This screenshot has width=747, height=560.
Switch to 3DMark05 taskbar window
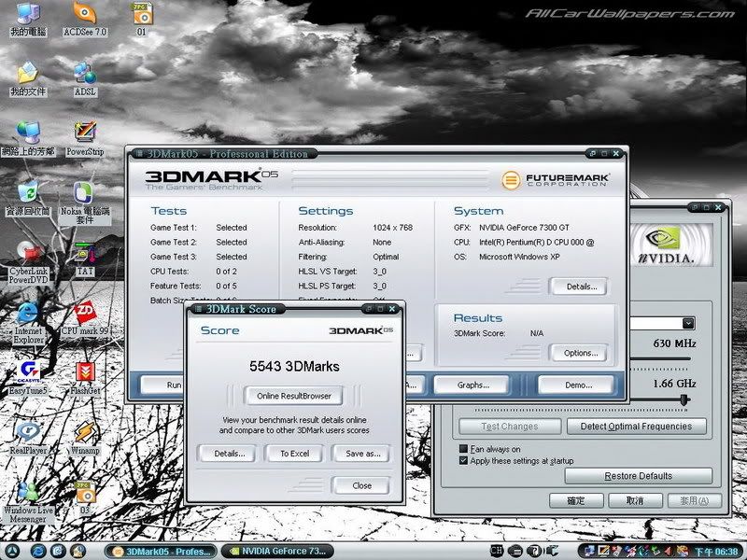tap(161, 551)
